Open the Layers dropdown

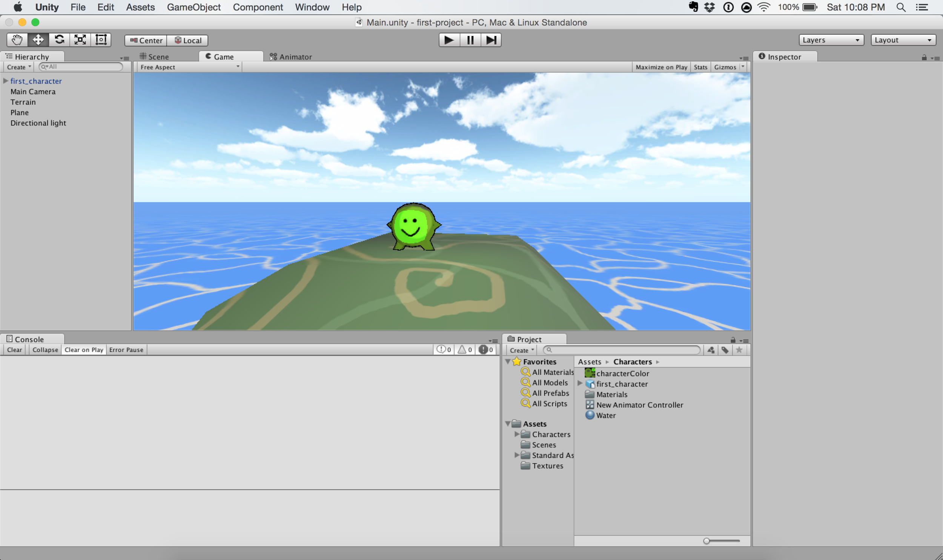(831, 40)
